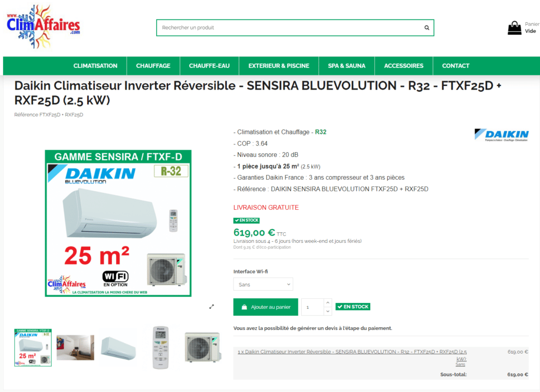Click the ClimAffaires logo in the header
The image size is (540, 392).
coord(43,26)
